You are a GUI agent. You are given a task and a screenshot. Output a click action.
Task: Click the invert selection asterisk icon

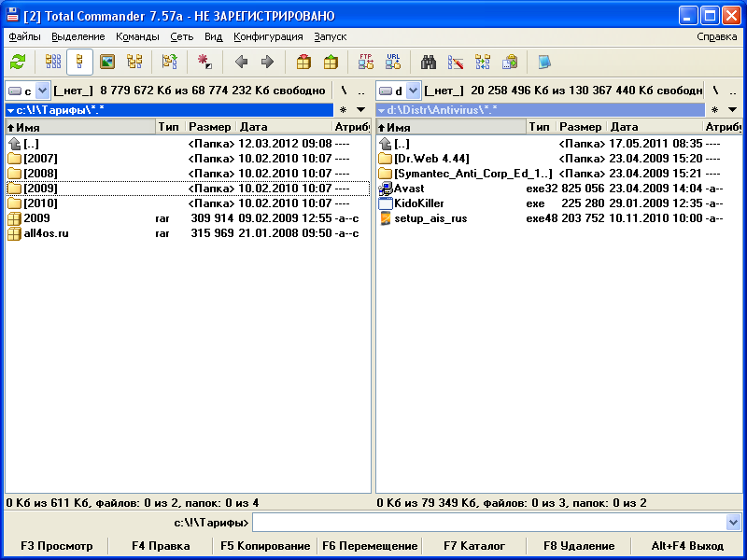[204, 62]
